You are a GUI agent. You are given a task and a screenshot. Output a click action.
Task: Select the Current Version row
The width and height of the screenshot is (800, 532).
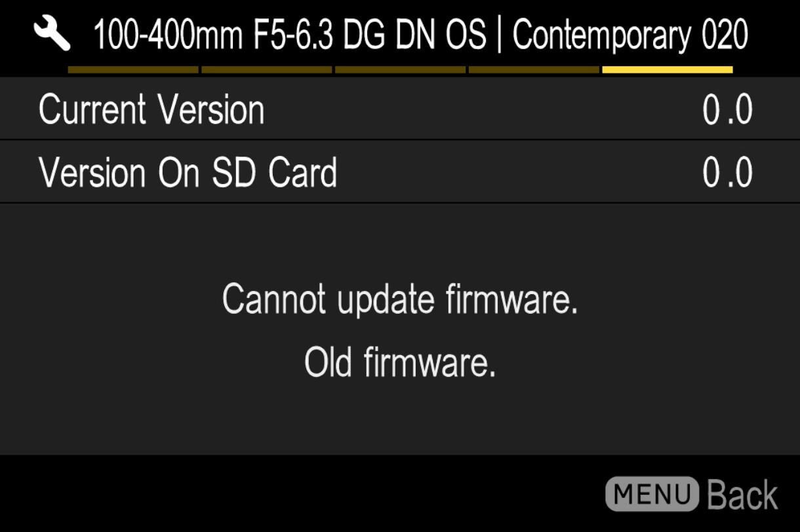click(400, 109)
